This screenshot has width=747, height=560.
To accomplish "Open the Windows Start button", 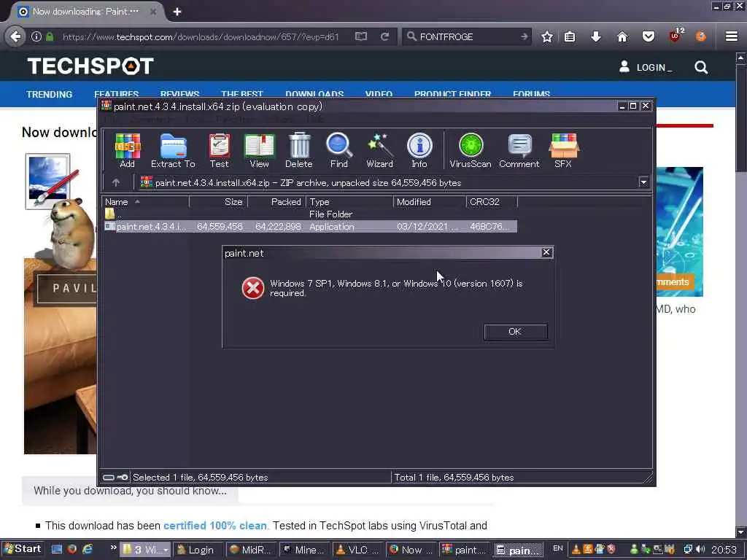I will pos(23,549).
